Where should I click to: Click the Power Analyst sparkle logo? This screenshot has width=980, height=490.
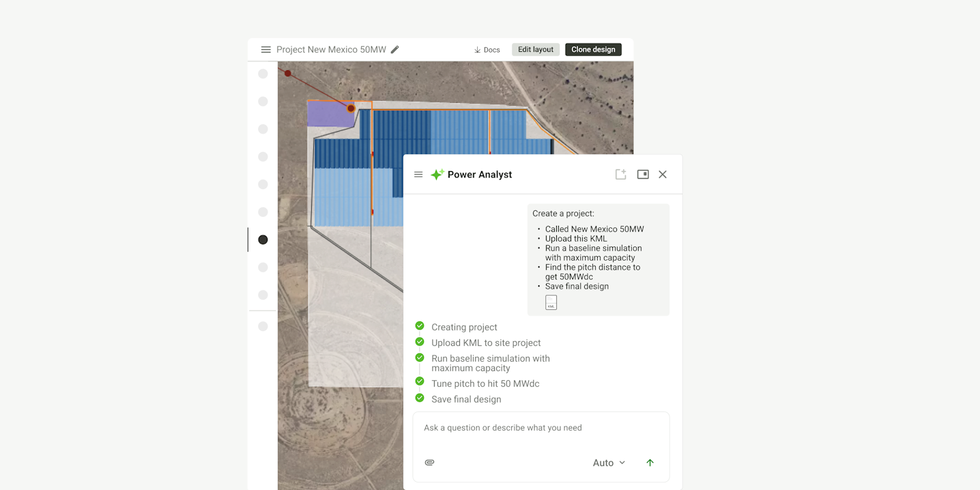point(437,175)
